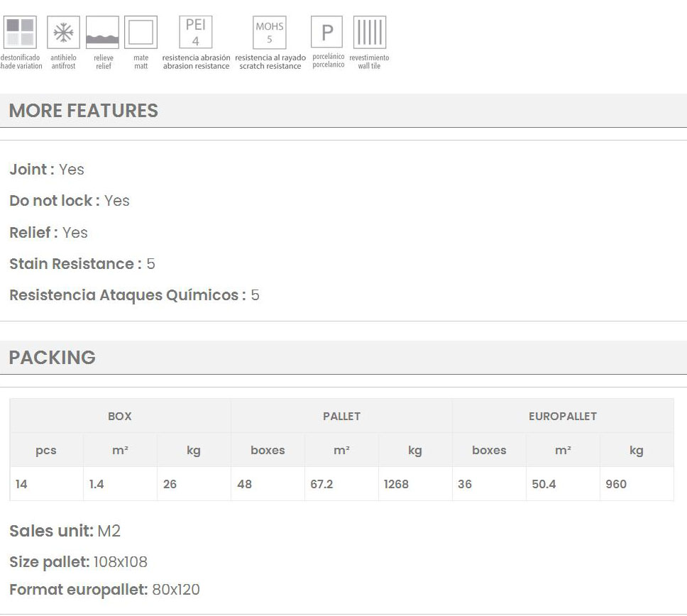
Task: Click the matt finish icon
Action: pos(141,33)
